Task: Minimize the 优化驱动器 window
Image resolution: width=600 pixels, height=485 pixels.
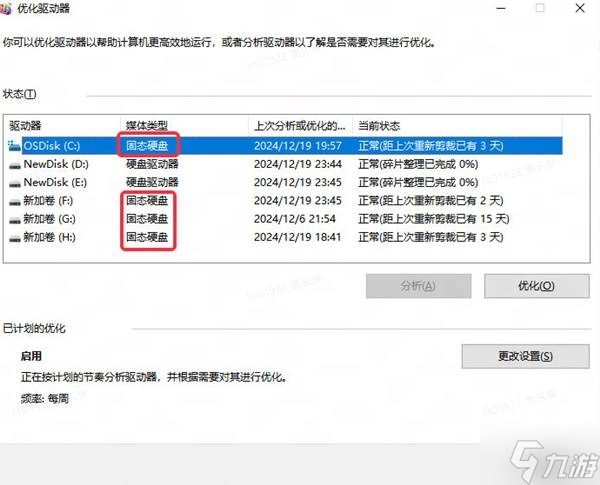Action: click(x=501, y=8)
